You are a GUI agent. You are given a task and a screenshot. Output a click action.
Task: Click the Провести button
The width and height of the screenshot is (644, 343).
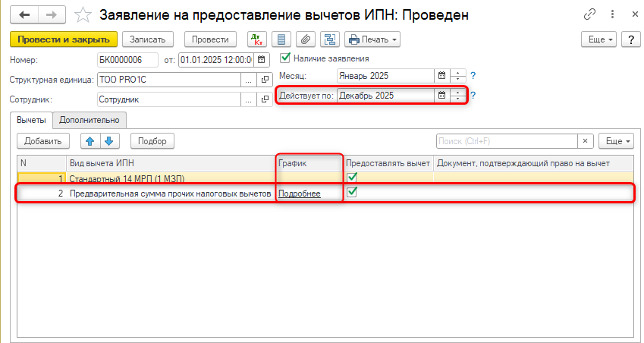[x=210, y=39]
